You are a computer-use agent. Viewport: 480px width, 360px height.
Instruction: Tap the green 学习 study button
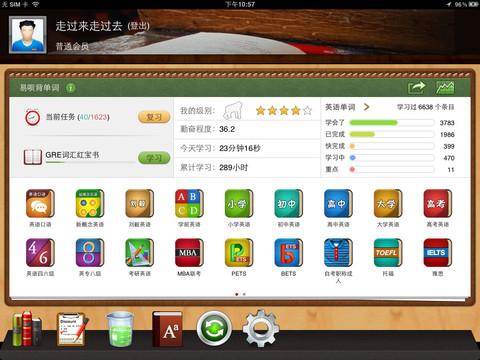pos(154,158)
